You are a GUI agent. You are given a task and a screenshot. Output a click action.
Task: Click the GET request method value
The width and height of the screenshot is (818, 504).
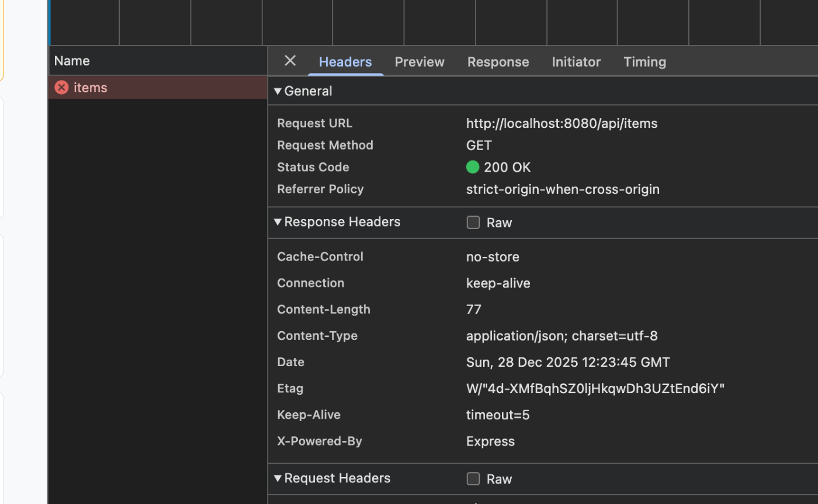tap(479, 145)
